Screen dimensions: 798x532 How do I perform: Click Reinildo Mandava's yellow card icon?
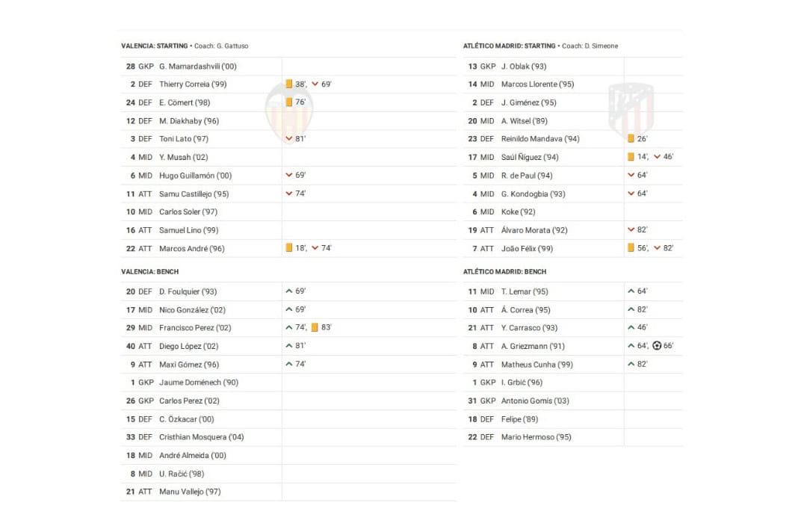[x=631, y=139]
